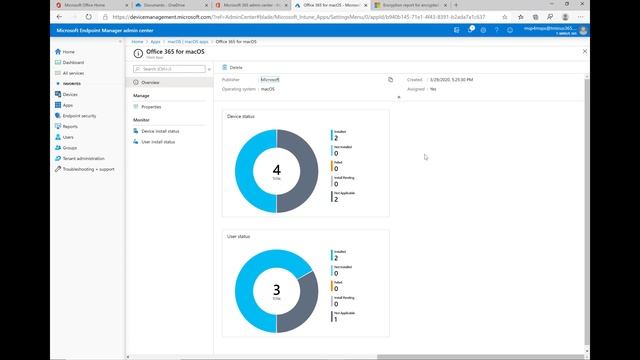Click the search box in app menu
640x360 pixels.
(169, 69)
